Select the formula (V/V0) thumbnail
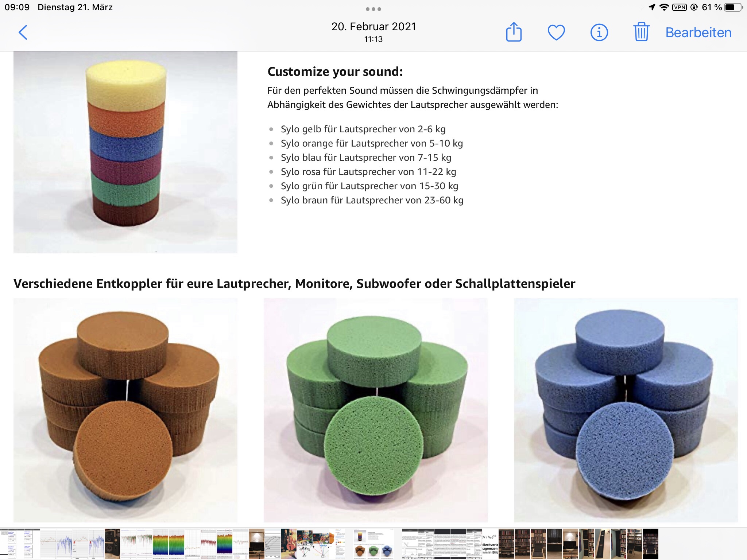This screenshot has height=560, width=747. 490,544
